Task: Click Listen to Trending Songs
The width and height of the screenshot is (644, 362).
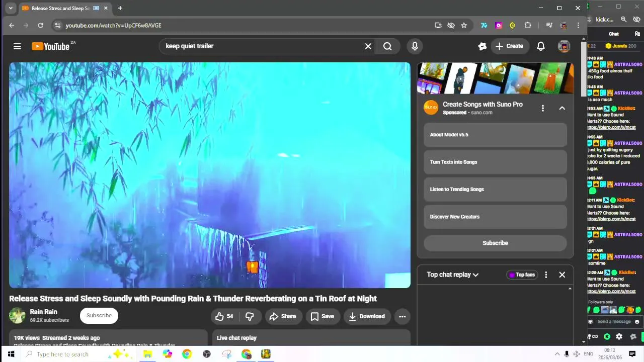Action: point(495,190)
